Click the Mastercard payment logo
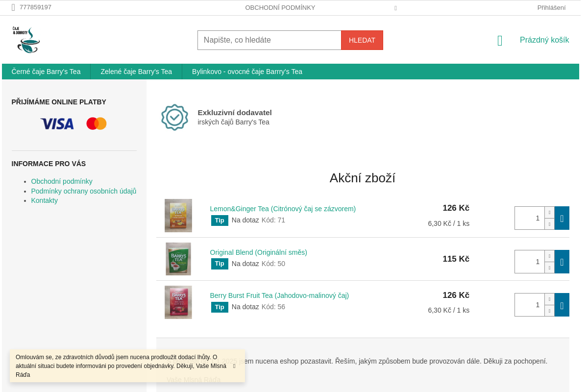The image size is (588, 392). (x=97, y=123)
